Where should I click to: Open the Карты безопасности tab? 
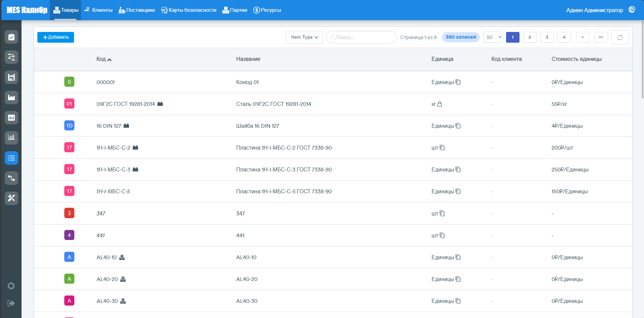click(x=189, y=10)
